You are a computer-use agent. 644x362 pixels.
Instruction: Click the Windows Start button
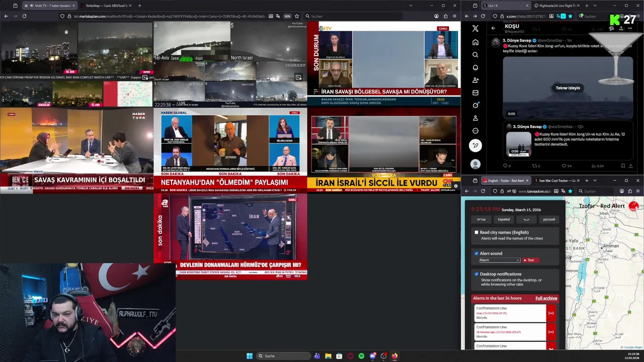pos(250,356)
